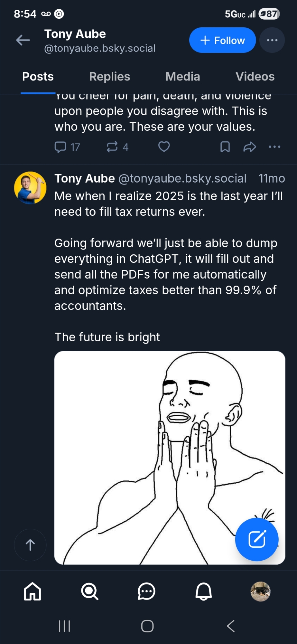Image resolution: width=297 pixels, height=644 pixels.
Task: Like the post with the heart icon
Action: point(164,147)
